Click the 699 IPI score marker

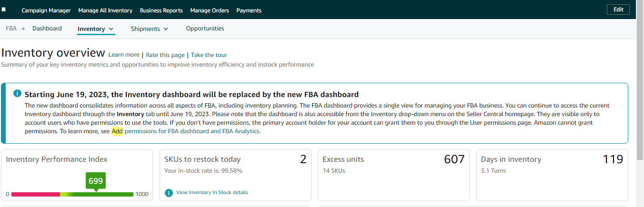tap(96, 181)
